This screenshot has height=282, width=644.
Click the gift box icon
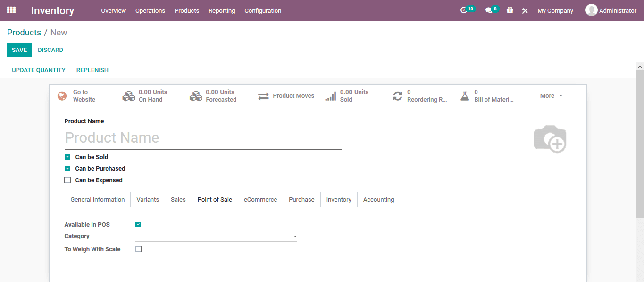click(510, 10)
